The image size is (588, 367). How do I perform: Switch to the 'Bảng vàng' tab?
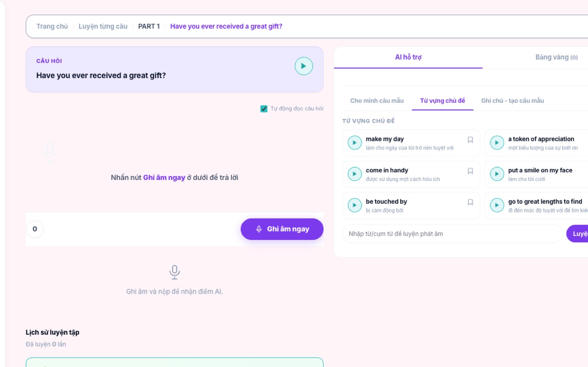pos(556,57)
